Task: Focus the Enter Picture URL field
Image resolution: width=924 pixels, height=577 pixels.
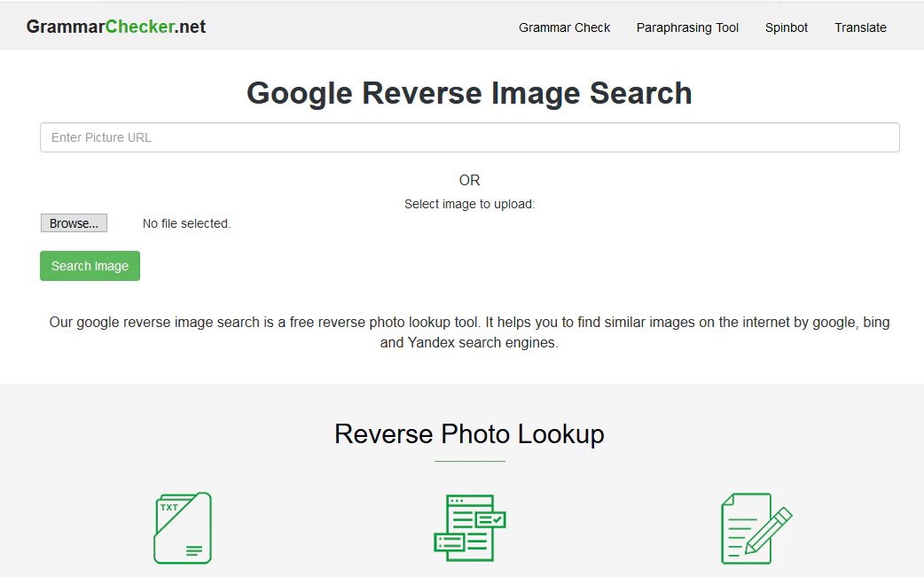Action: [470, 137]
